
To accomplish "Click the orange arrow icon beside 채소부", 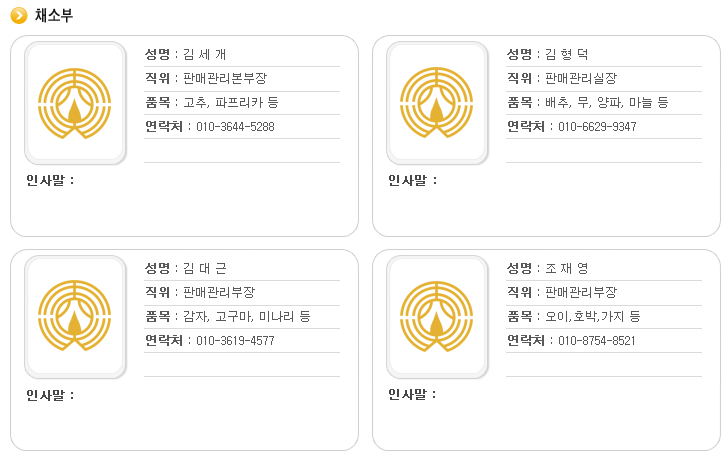I will point(19,16).
